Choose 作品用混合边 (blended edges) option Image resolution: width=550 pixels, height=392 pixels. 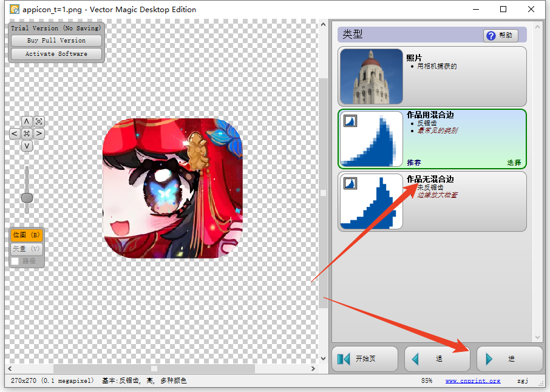pos(432,138)
